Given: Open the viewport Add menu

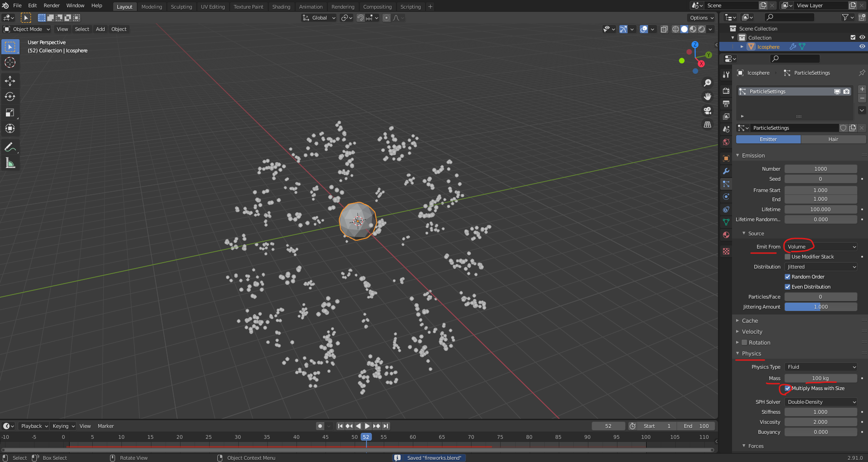Looking at the screenshot, I should click(x=100, y=29).
